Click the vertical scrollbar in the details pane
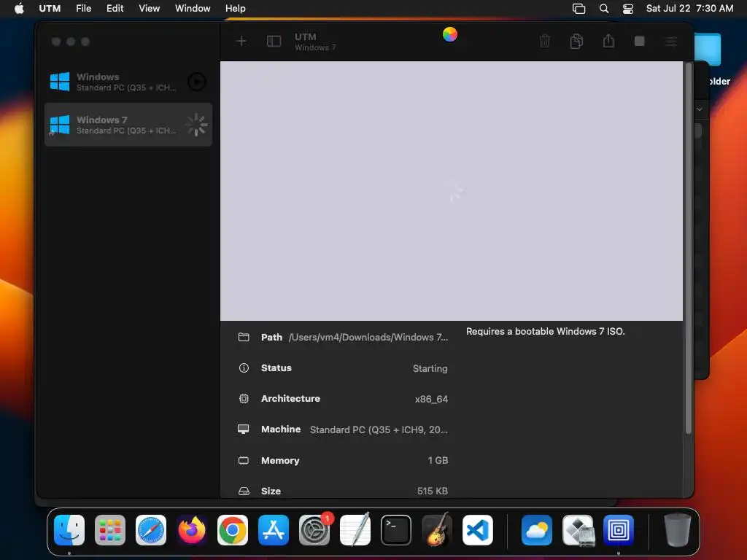This screenshot has height=560, width=747. point(689,248)
